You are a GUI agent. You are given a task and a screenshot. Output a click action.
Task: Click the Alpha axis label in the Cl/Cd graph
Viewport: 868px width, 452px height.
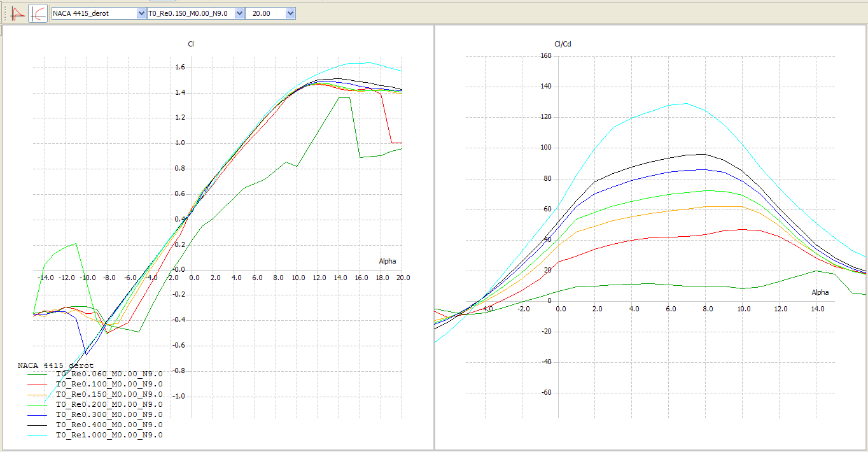822,292
